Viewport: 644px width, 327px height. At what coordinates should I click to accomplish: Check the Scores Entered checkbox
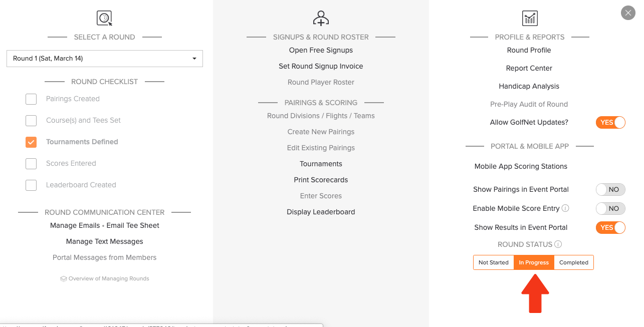(x=31, y=164)
